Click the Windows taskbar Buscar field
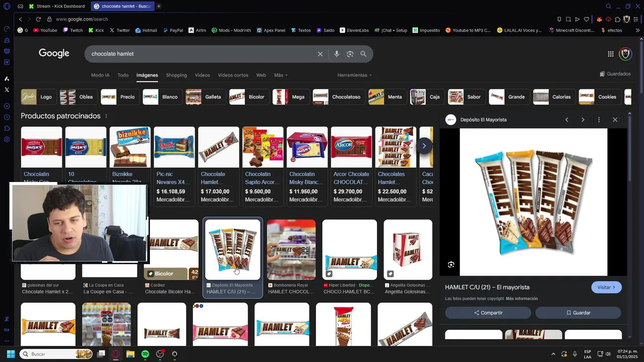 56,354
